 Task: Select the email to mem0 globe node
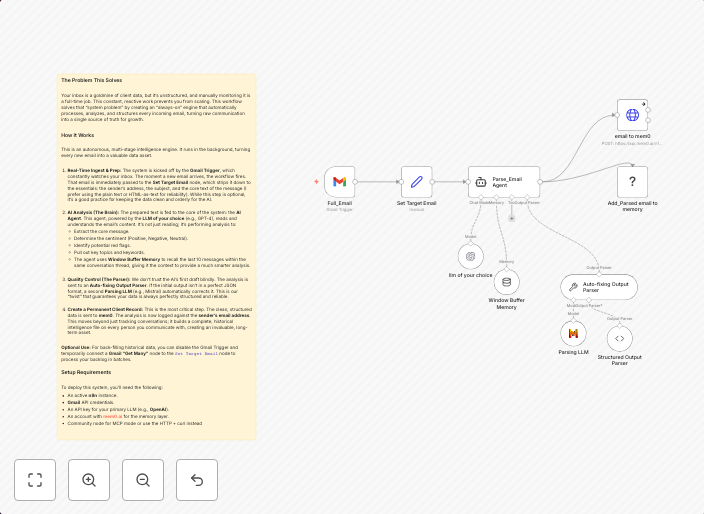point(632,115)
